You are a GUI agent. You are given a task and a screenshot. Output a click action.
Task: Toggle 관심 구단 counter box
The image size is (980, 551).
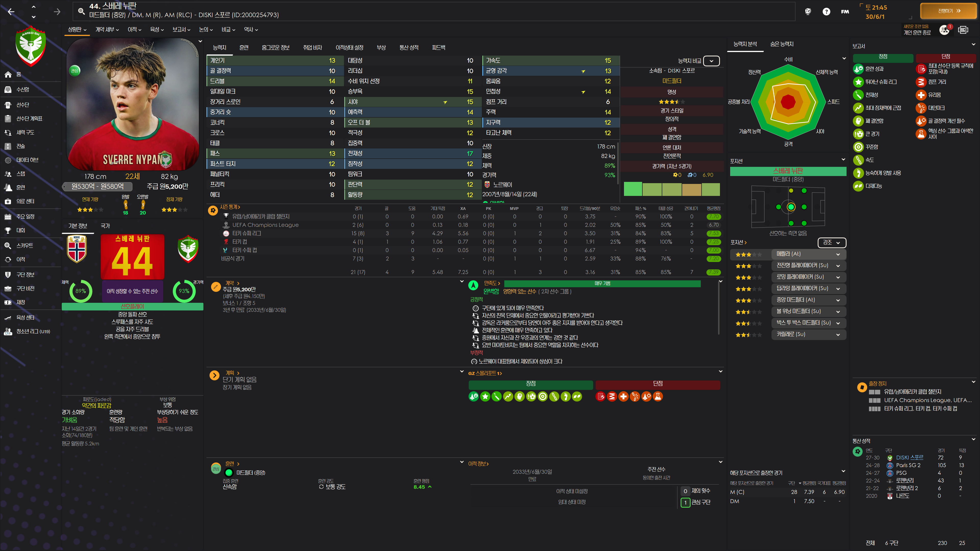tap(685, 502)
